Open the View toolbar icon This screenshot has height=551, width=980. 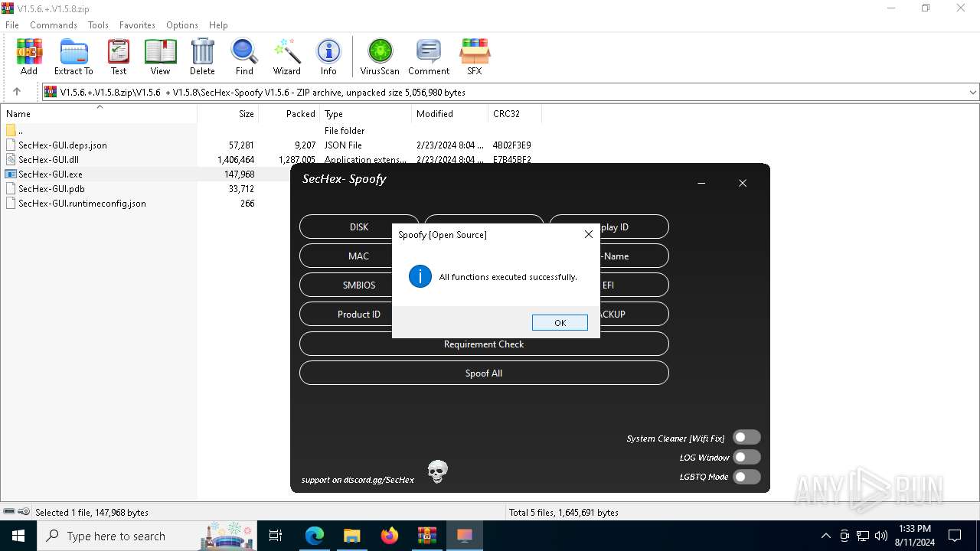pyautogui.click(x=160, y=57)
